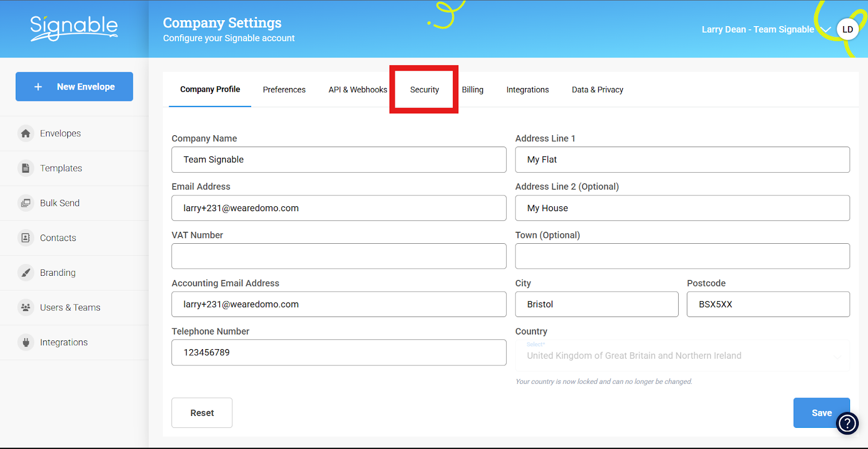
Task: Open Bulk Send in the sidebar
Action: (x=74, y=203)
